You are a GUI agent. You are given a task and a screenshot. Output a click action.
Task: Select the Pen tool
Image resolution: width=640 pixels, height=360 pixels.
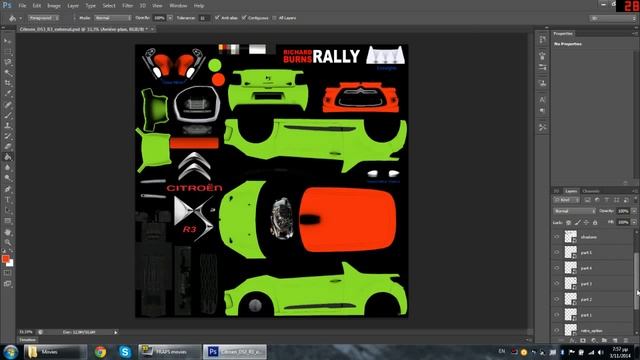(7, 189)
